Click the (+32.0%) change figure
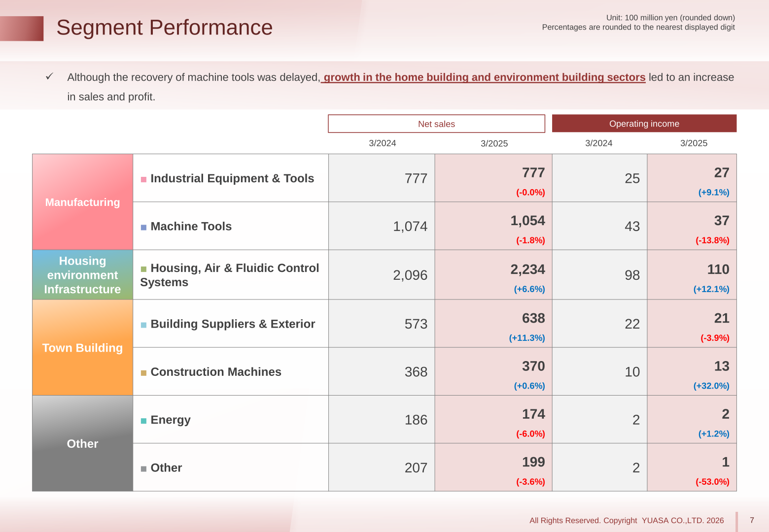This screenshot has height=532, width=769. click(x=711, y=386)
